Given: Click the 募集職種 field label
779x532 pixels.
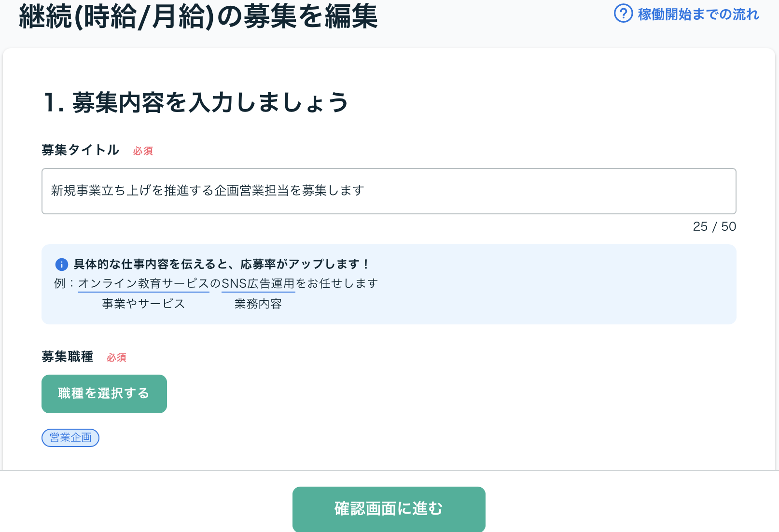Looking at the screenshot, I should coord(67,357).
